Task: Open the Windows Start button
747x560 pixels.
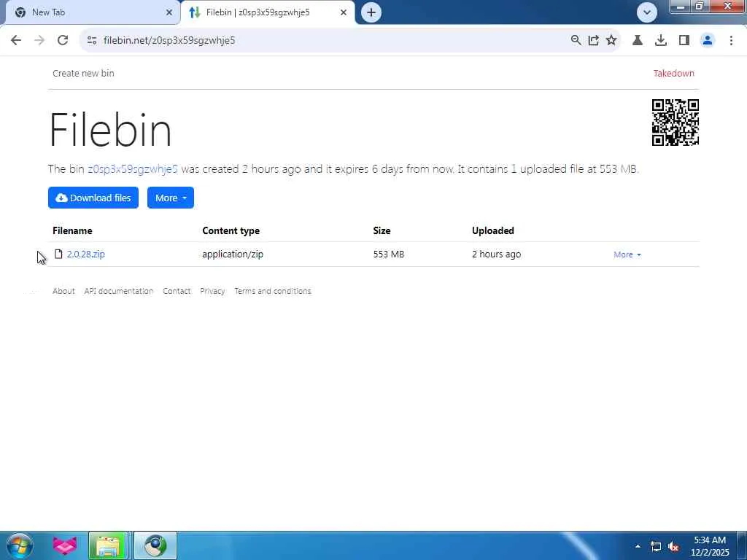Action: tap(20, 545)
